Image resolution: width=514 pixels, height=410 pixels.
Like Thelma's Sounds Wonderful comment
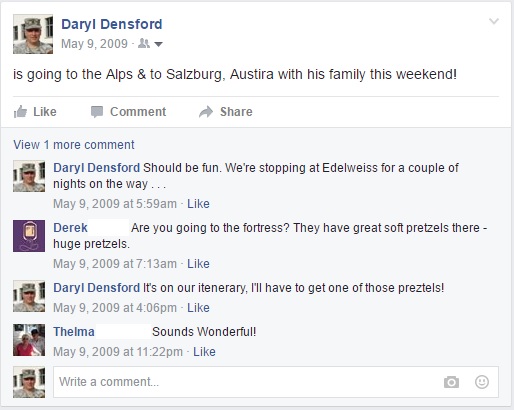coord(204,352)
